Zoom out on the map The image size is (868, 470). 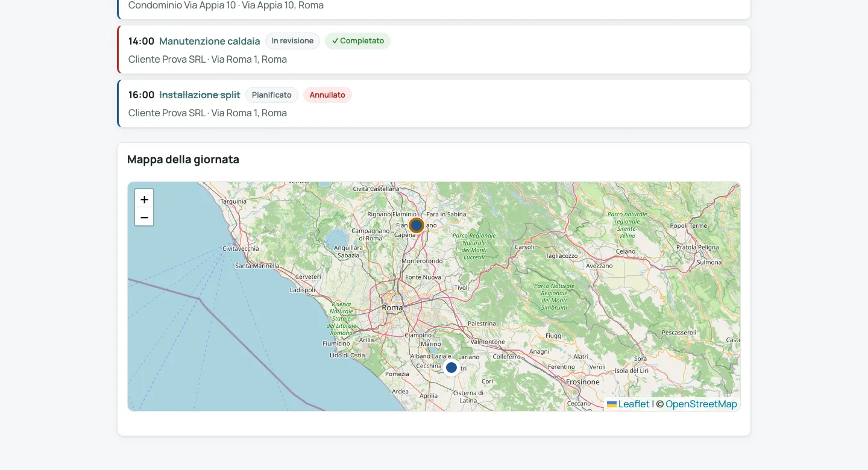click(x=144, y=217)
